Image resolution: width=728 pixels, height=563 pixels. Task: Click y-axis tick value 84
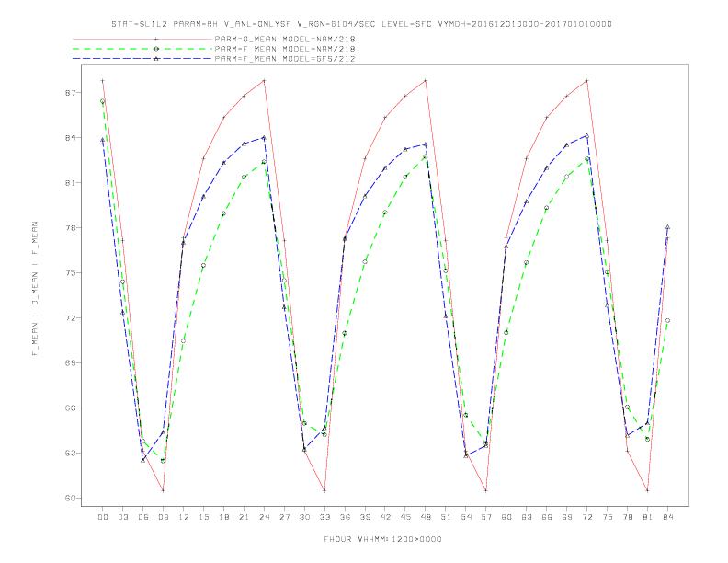coord(70,138)
